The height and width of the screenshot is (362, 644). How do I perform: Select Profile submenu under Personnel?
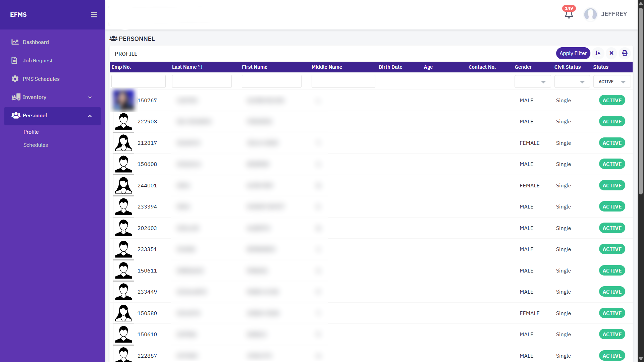tap(31, 132)
